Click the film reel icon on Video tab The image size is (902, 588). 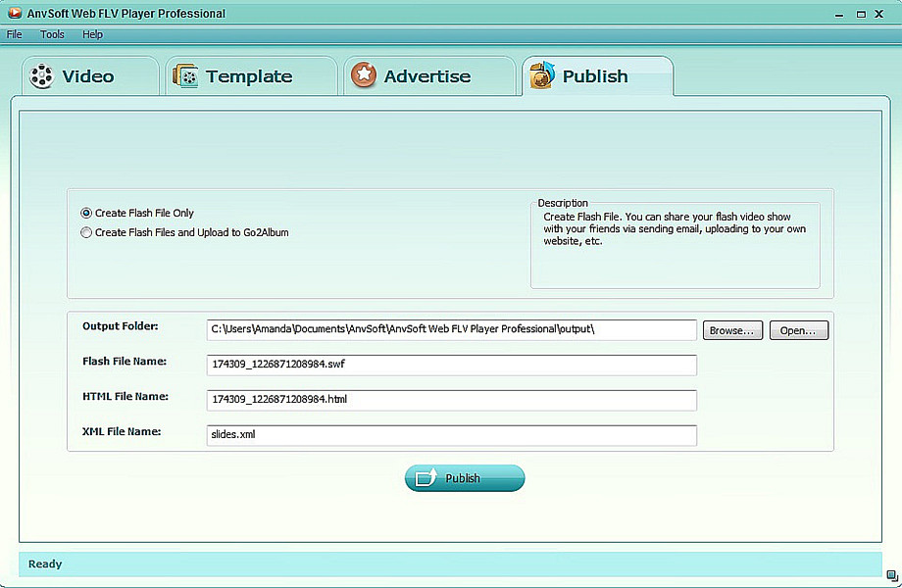(42, 75)
